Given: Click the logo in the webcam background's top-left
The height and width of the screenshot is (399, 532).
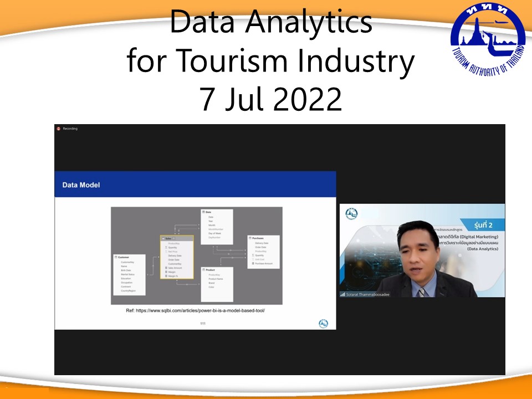Looking at the screenshot, I should 351,213.
